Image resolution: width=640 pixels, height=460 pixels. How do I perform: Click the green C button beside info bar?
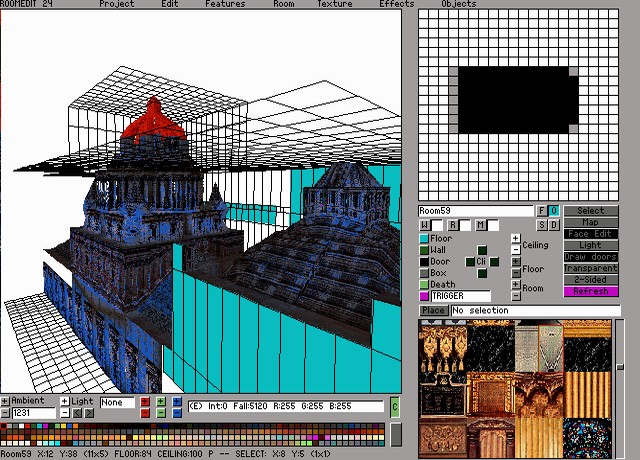tap(394, 406)
